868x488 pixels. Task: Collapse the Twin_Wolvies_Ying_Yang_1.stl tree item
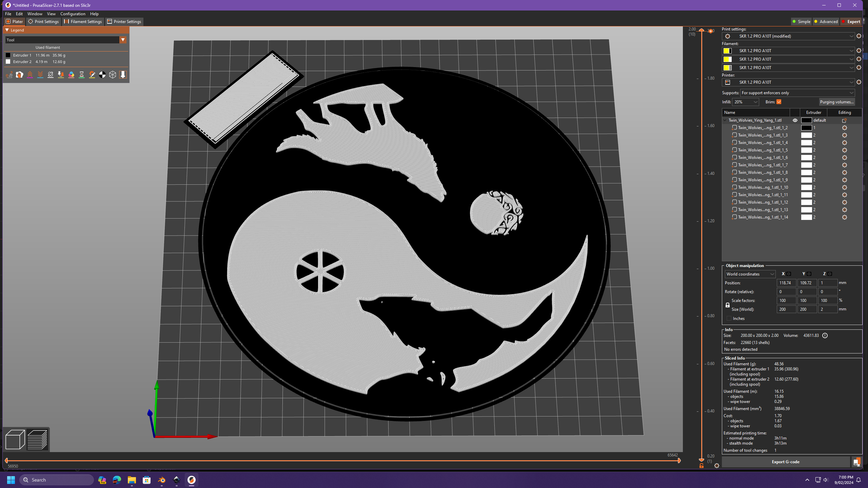click(x=725, y=120)
